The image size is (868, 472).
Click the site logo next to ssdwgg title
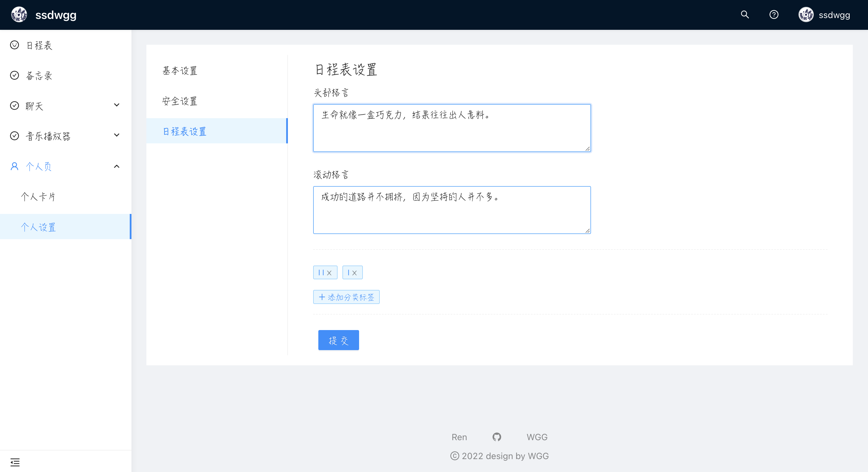point(19,15)
